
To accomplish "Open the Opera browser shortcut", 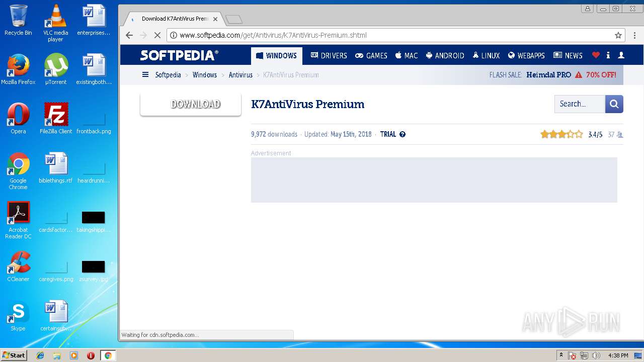I will pos(18,119).
